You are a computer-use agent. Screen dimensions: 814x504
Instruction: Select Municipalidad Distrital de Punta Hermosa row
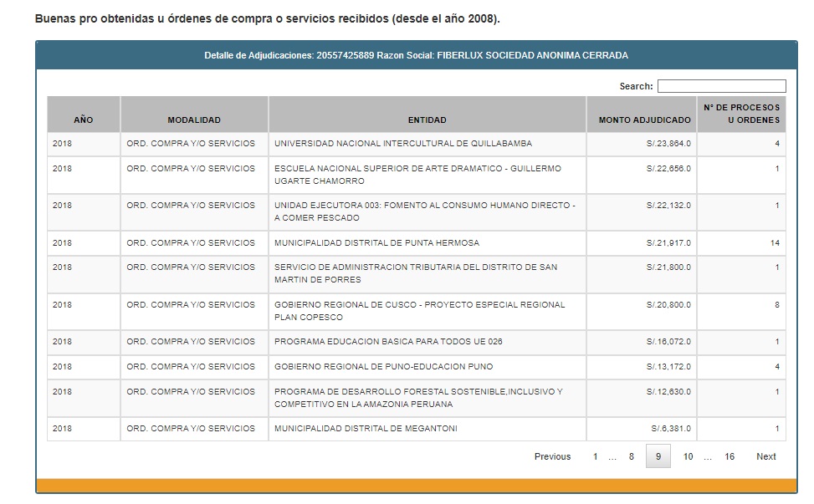pyautogui.click(x=376, y=243)
